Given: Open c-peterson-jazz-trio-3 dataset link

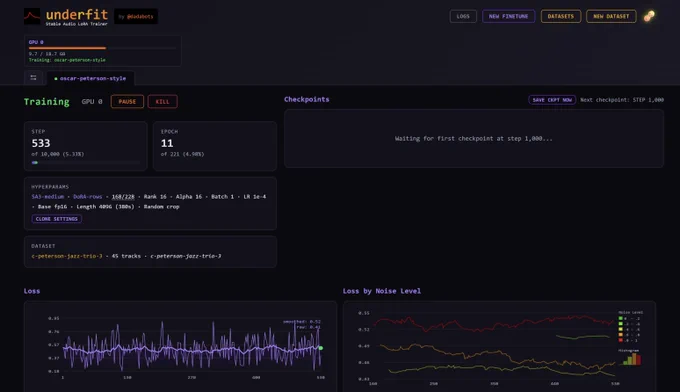Looking at the screenshot, I should [67, 256].
